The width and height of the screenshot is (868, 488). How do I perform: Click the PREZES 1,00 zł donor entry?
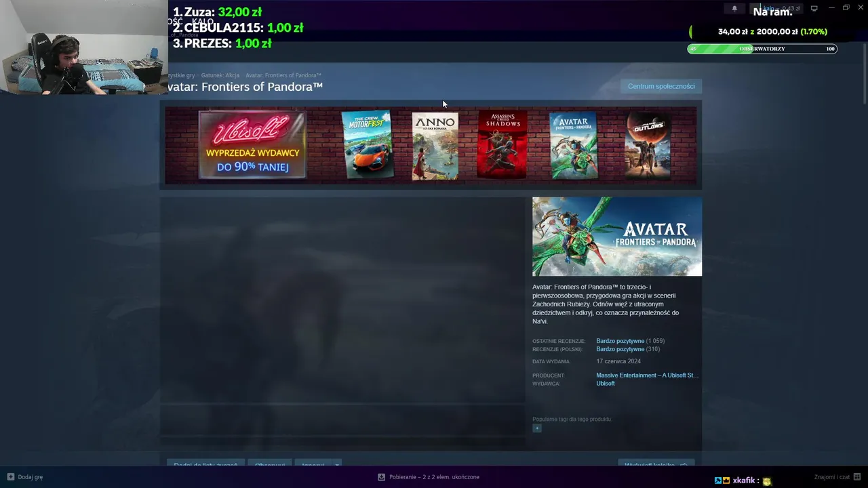point(222,43)
